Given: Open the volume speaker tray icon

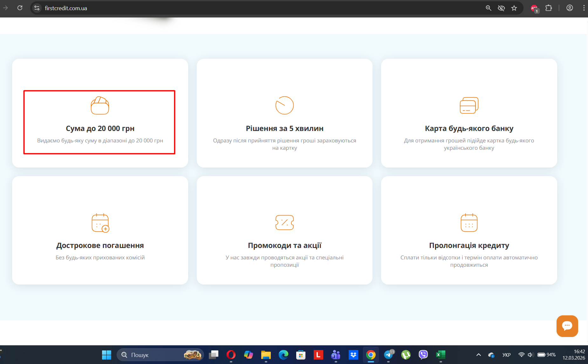Looking at the screenshot, I should [x=530, y=355].
